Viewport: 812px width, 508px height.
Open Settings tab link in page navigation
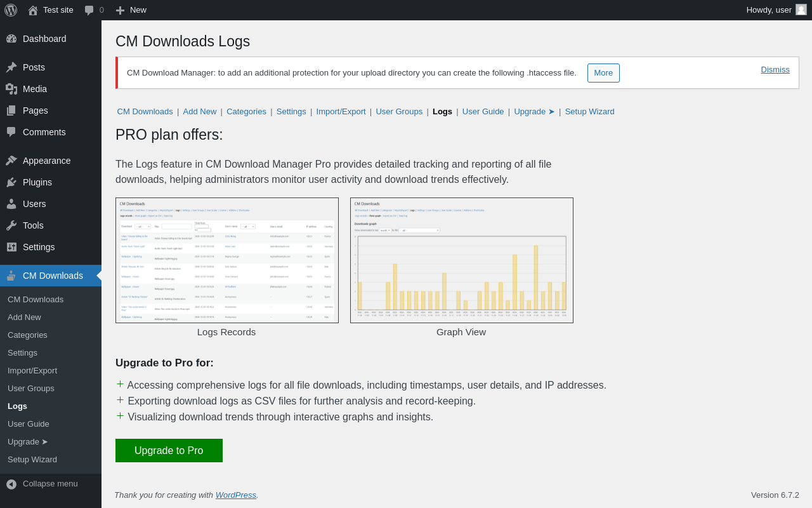(291, 112)
